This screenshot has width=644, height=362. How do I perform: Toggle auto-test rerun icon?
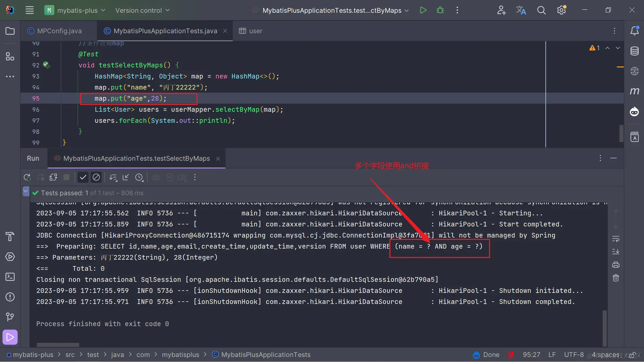[53, 177]
